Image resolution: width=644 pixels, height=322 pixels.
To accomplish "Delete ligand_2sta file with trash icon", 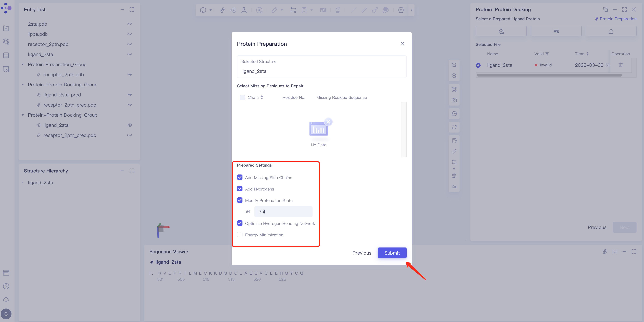I will [621, 65].
